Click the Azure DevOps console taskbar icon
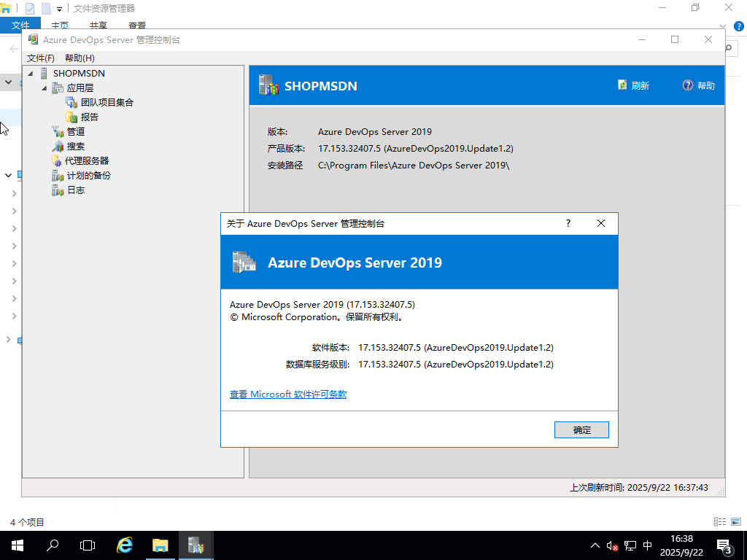The height and width of the screenshot is (560, 747). 196,545
